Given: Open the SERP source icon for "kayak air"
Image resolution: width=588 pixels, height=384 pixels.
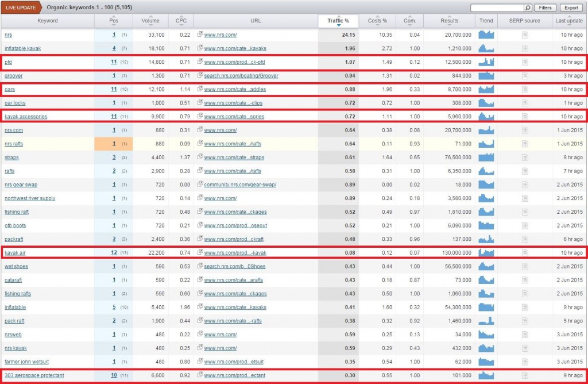Looking at the screenshot, I should click(x=524, y=252).
